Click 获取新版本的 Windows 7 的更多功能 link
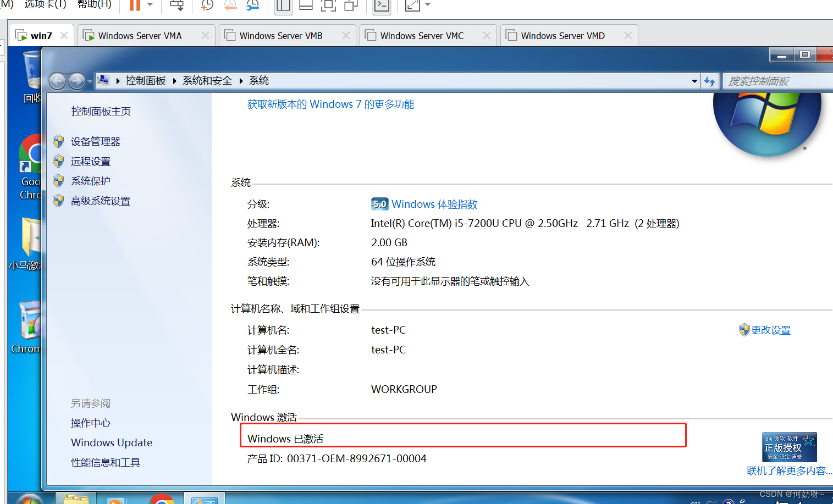 coord(330,104)
